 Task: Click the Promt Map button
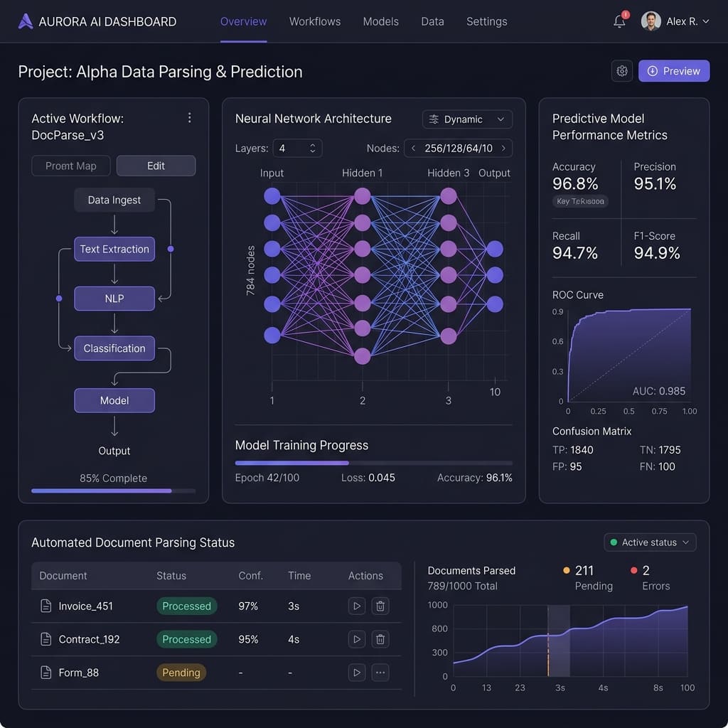coord(71,166)
